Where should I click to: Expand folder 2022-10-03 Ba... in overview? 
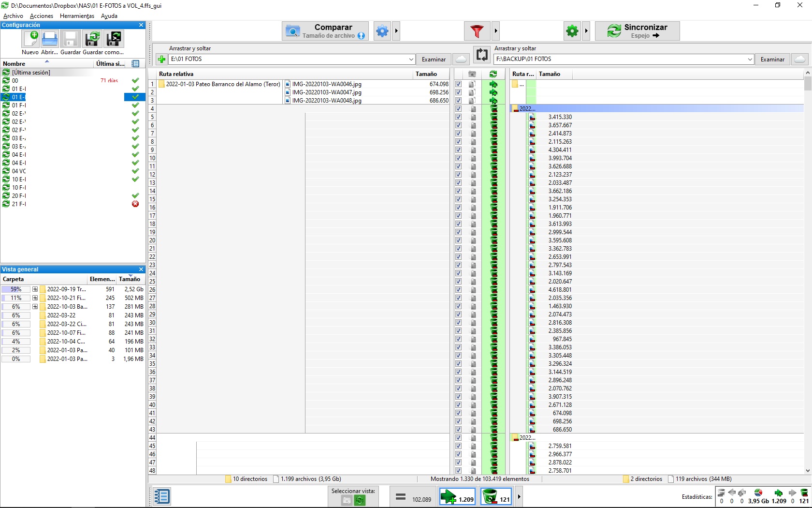(35, 307)
